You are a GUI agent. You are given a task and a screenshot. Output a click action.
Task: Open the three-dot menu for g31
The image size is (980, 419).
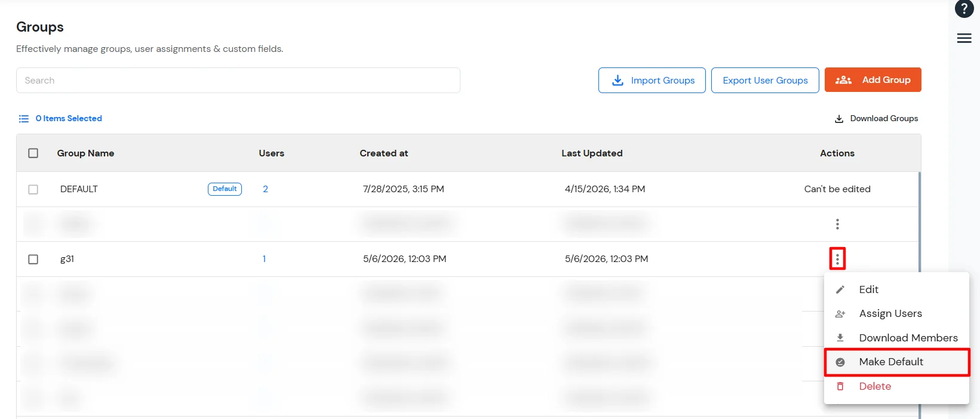point(837,259)
